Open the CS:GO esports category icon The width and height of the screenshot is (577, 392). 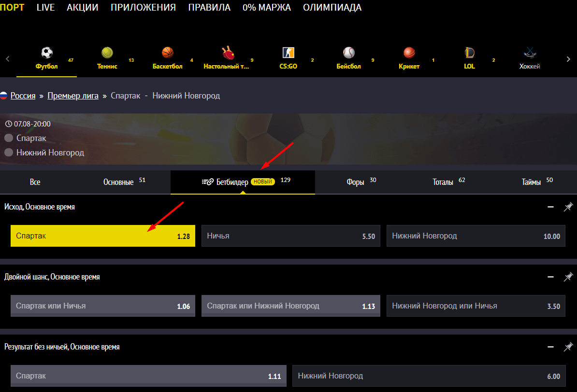point(288,53)
